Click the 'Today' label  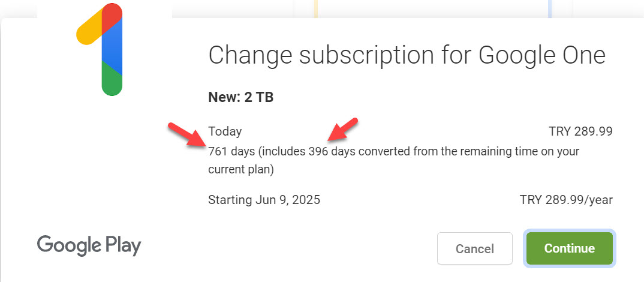tap(225, 131)
